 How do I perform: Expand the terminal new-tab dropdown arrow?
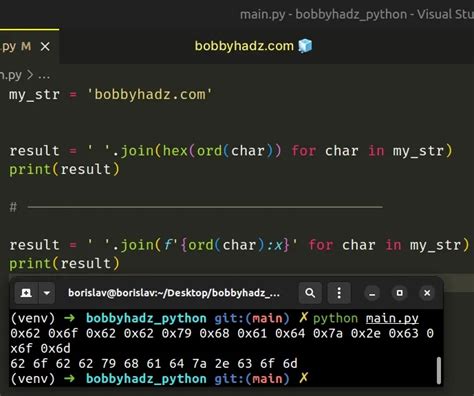tap(47, 293)
